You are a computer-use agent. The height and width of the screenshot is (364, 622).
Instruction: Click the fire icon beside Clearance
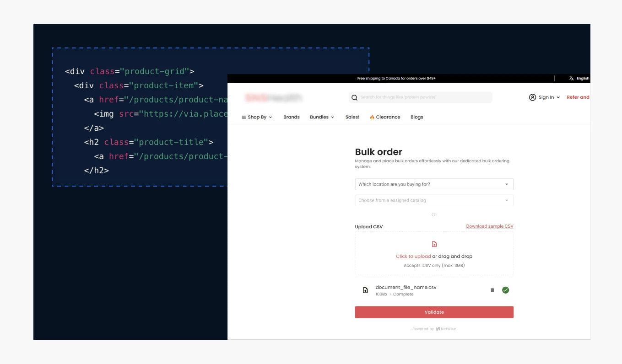(x=372, y=118)
